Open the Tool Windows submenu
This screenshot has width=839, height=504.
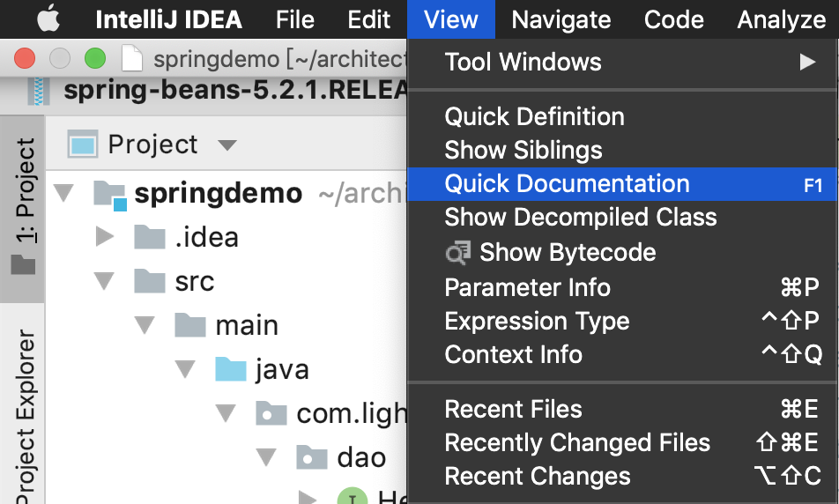pos(622,62)
